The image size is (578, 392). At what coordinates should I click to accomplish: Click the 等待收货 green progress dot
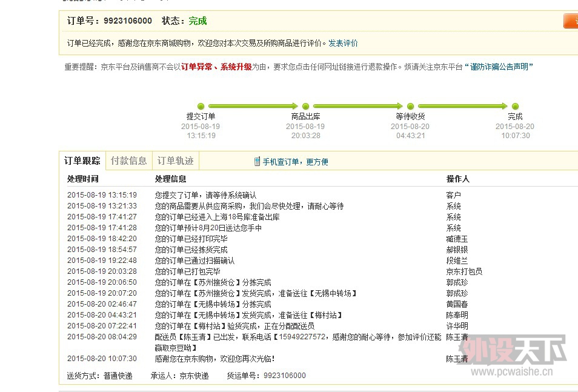point(411,107)
